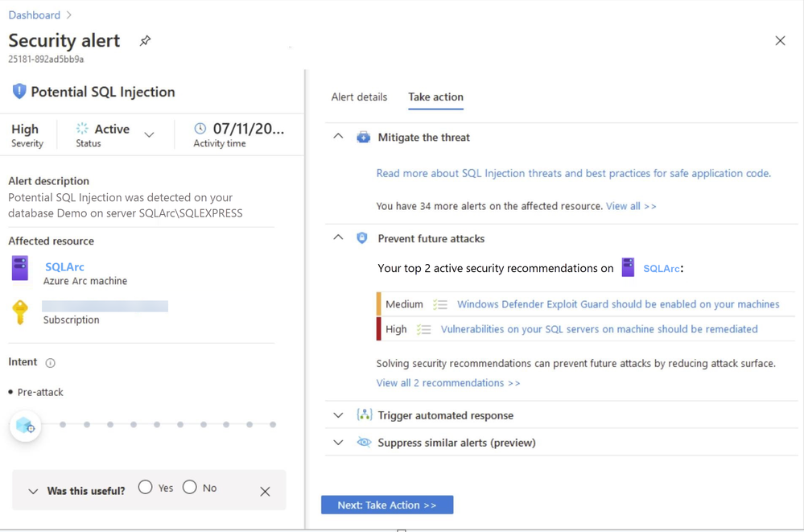Click the Active status spinner icon
The image size is (804, 532).
tap(82, 128)
